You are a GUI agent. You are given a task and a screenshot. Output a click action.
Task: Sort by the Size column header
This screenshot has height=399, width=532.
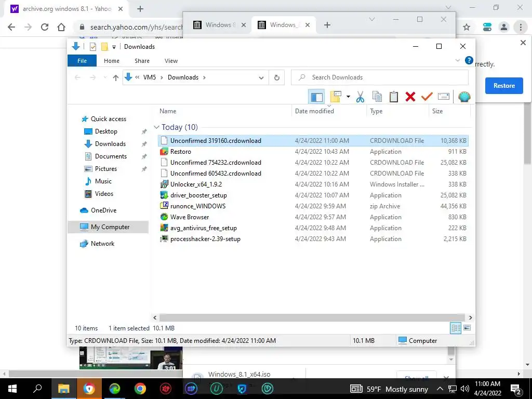point(437,111)
